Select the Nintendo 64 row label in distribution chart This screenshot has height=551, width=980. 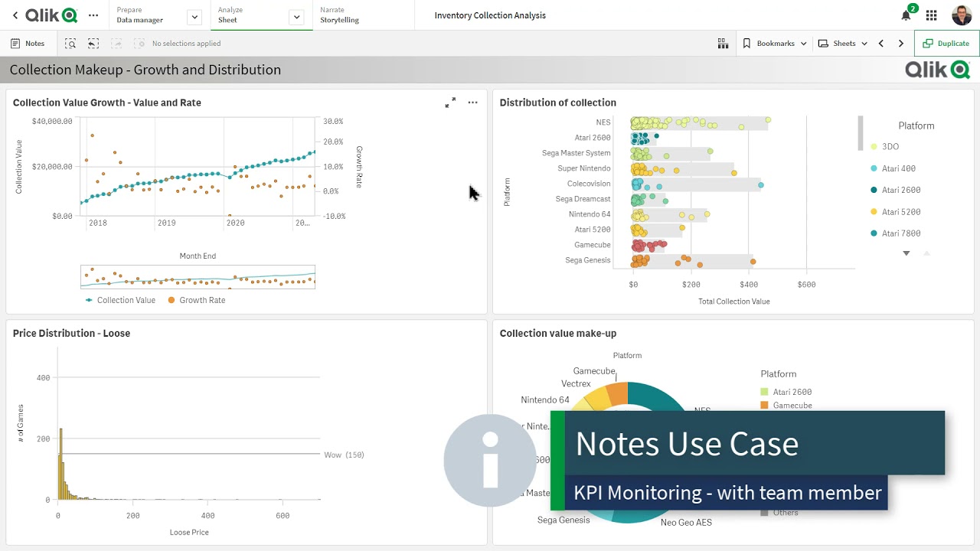[590, 214]
